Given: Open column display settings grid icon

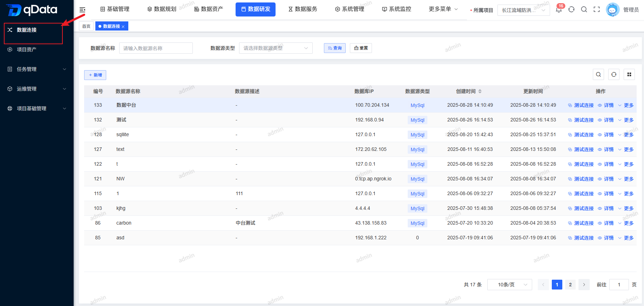Looking at the screenshot, I should (x=629, y=74).
